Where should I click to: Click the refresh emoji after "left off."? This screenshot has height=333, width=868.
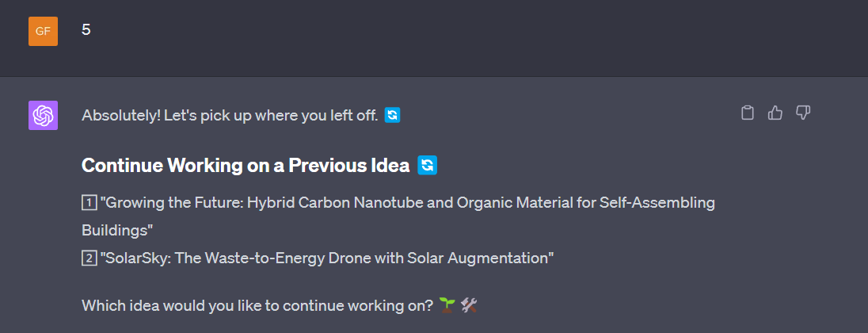click(392, 115)
